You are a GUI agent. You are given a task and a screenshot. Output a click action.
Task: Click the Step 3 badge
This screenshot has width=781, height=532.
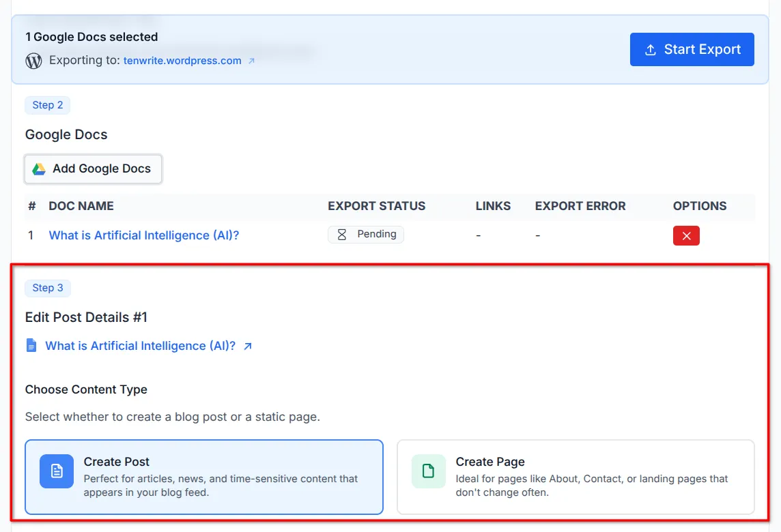coord(47,288)
